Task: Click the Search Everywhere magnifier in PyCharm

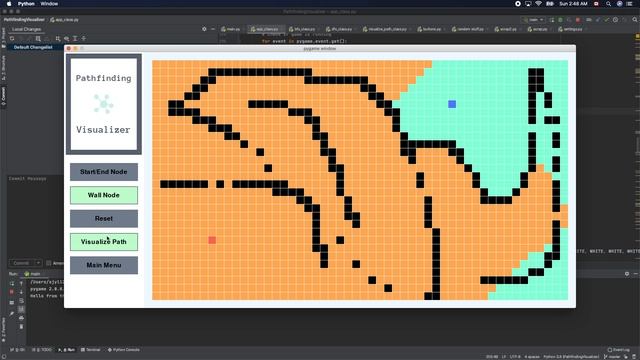Action: click(x=635, y=20)
